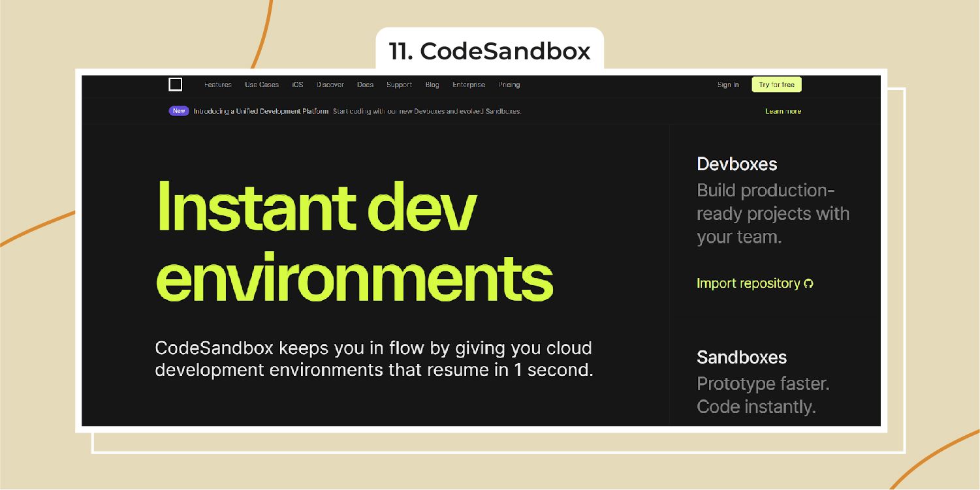This screenshot has width=980, height=490.
Task: Go to the Pricing page
Action: click(x=509, y=85)
